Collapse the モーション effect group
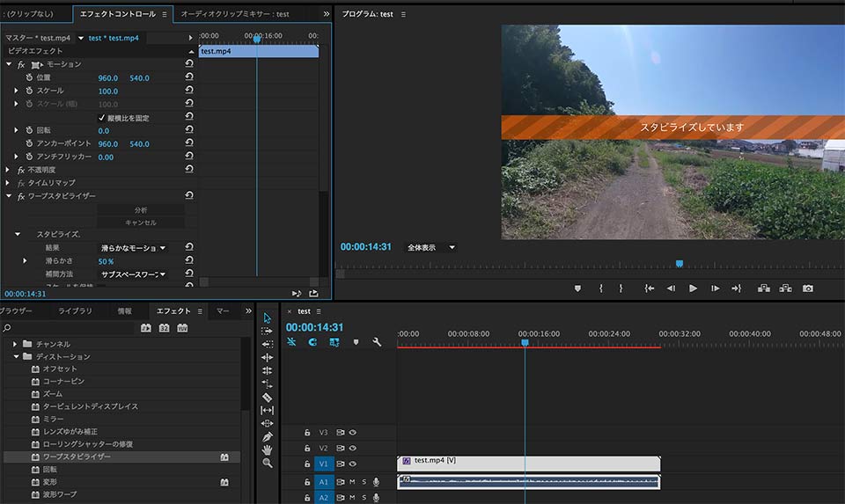The width and height of the screenshot is (845, 504). [x=9, y=64]
